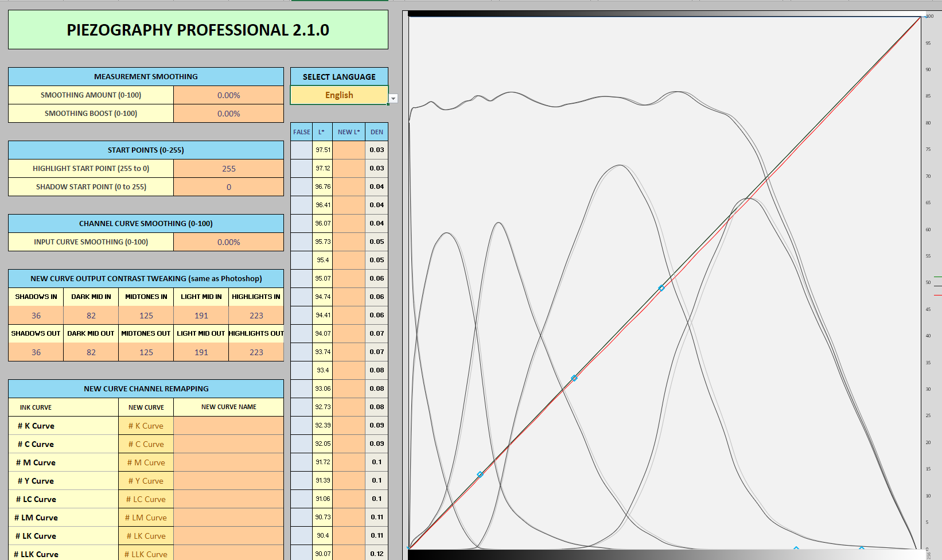The height and width of the screenshot is (560, 942).
Task: Click the new curve name field for LK Curve
Action: (228, 536)
